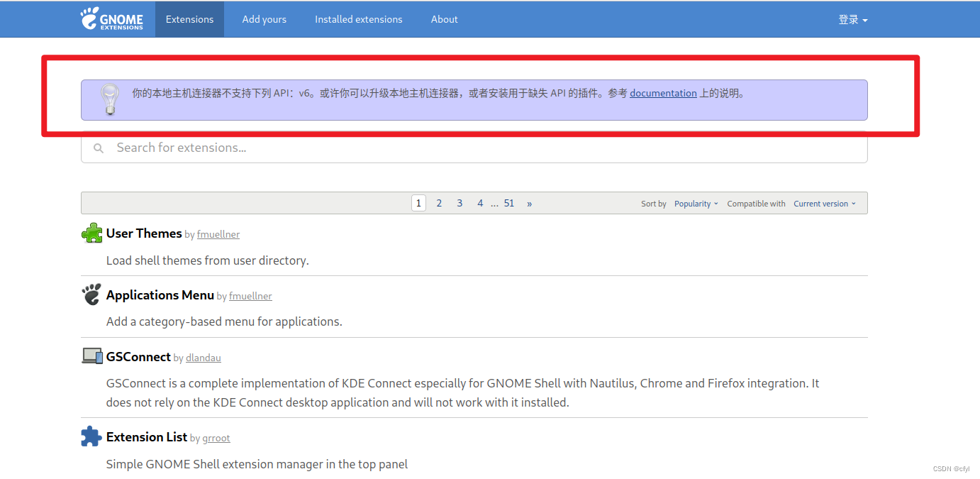The image size is (980, 479).
Task: Click text 'Load shell themes from user directory.'
Action: coord(208,260)
